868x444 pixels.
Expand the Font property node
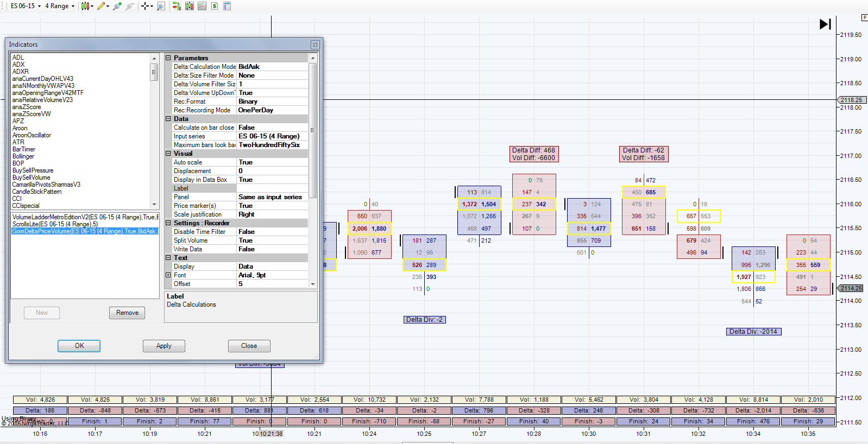point(168,275)
